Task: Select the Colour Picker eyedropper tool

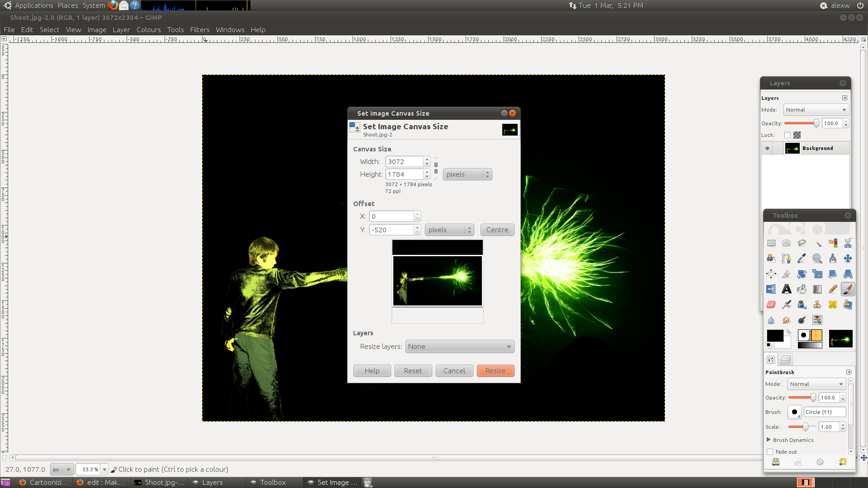Action: pyautogui.click(x=802, y=258)
